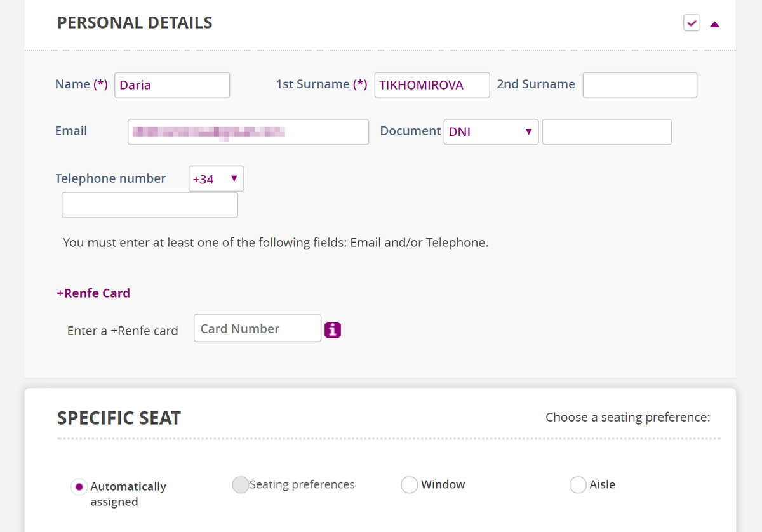Image resolution: width=762 pixels, height=532 pixels.
Task: Toggle the Personal Details checkmark box
Action: (x=692, y=23)
